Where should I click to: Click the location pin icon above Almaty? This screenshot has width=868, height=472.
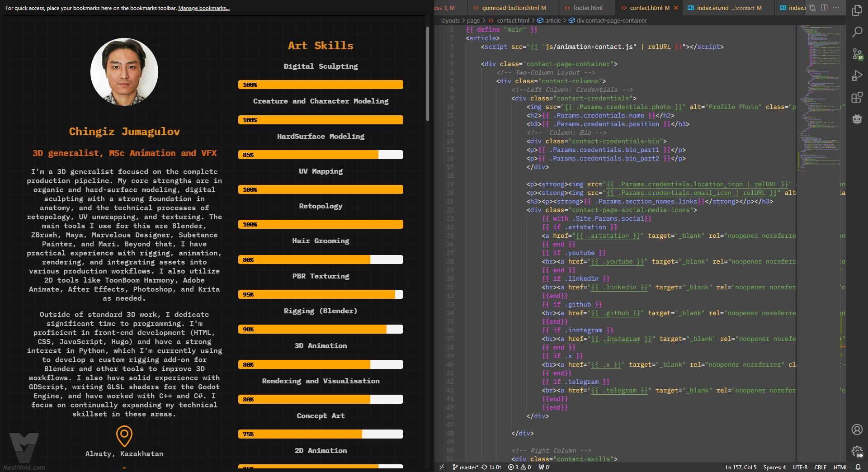click(x=124, y=436)
